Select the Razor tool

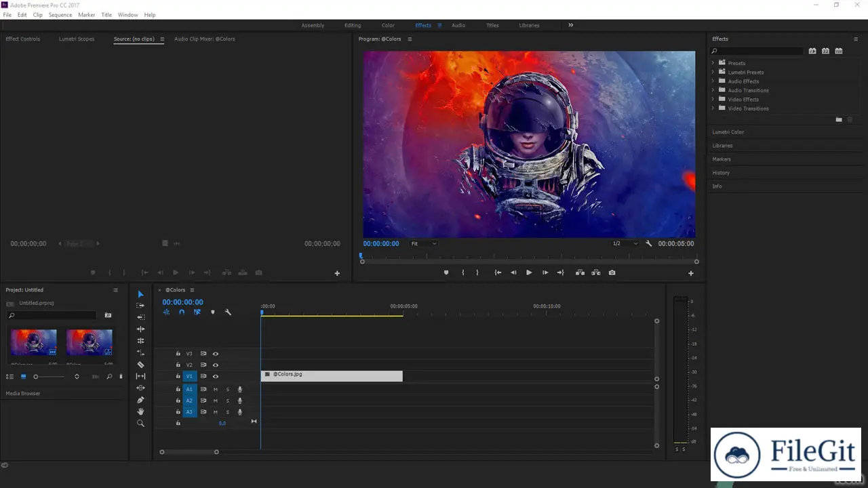point(140,365)
